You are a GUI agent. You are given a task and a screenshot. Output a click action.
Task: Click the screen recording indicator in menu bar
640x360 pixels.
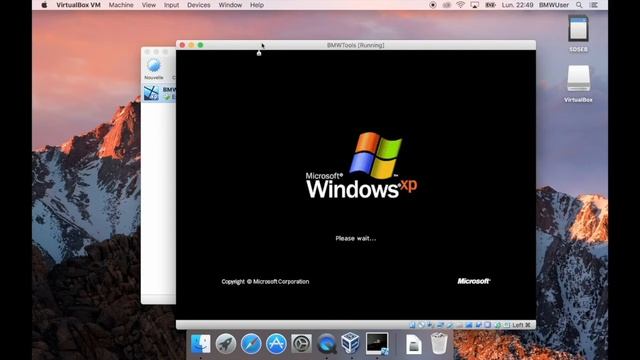tap(433, 5)
